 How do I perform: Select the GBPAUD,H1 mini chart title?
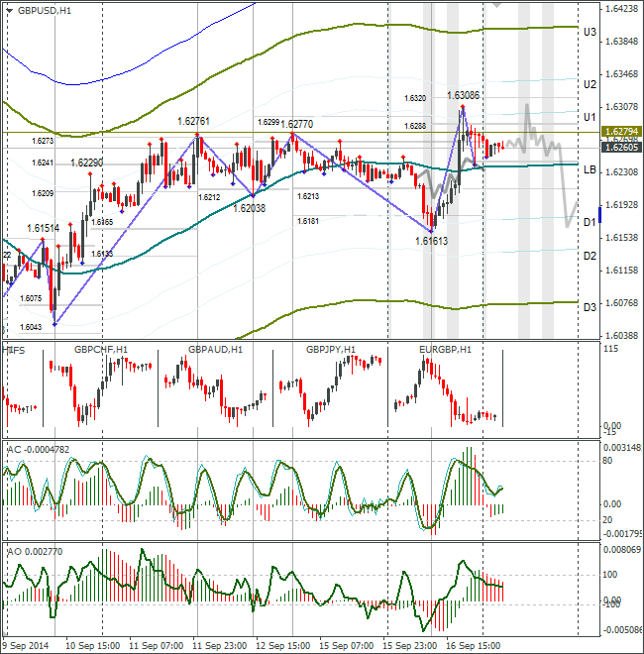pyautogui.click(x=215, y=350)
